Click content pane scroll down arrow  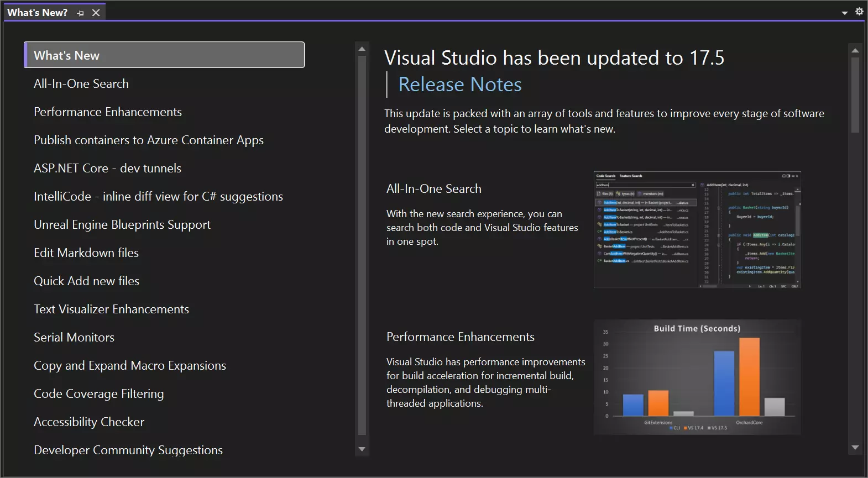coord(855,448)
